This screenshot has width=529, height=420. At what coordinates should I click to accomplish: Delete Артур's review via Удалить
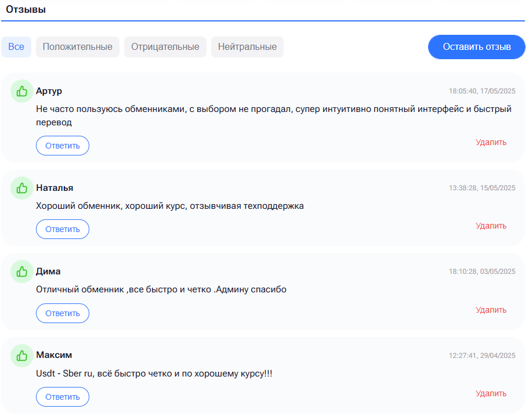(491, 142)
